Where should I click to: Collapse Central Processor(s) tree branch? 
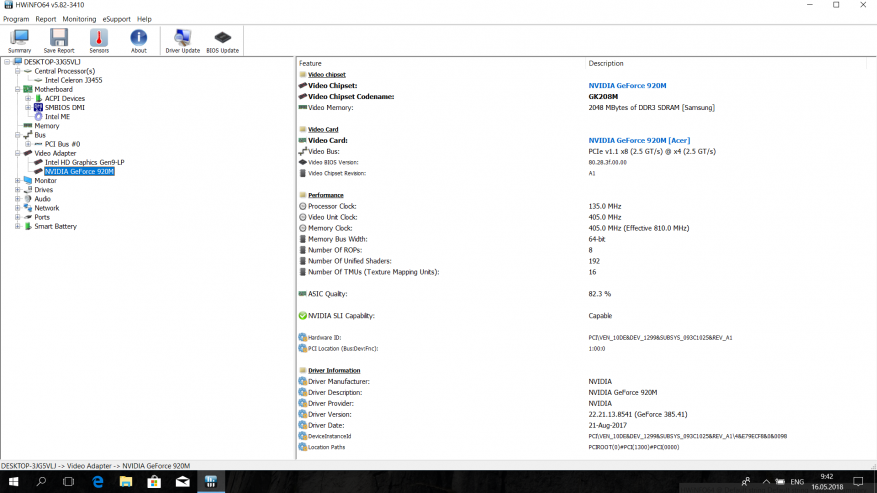tap(18, 71)
